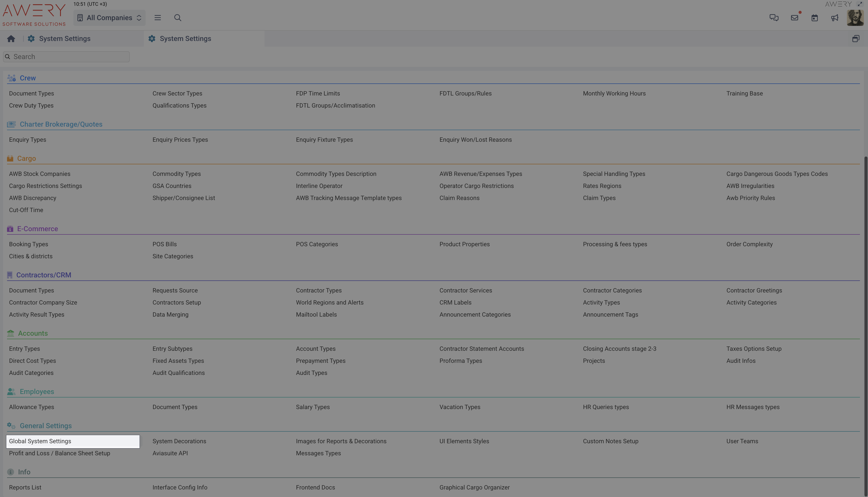Click the Cargo section heading
The height and width of the screenshot is (497, 868).
point(26,158)
